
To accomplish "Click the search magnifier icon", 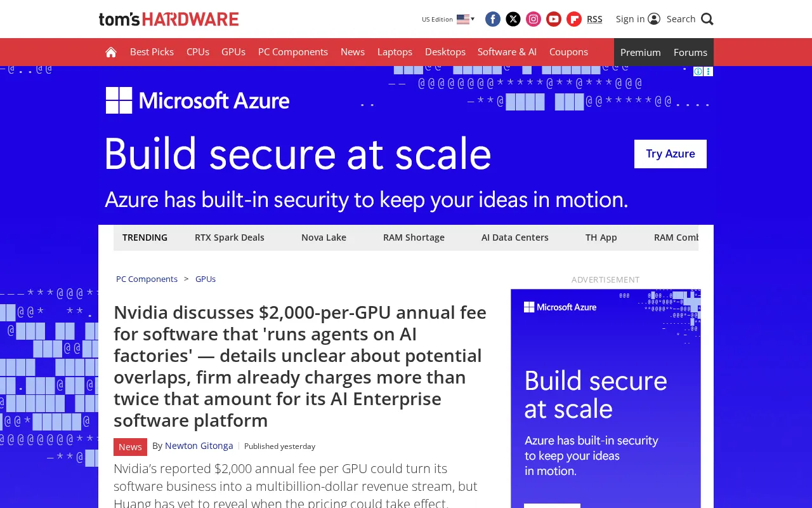I will click(x=707, y=19).
